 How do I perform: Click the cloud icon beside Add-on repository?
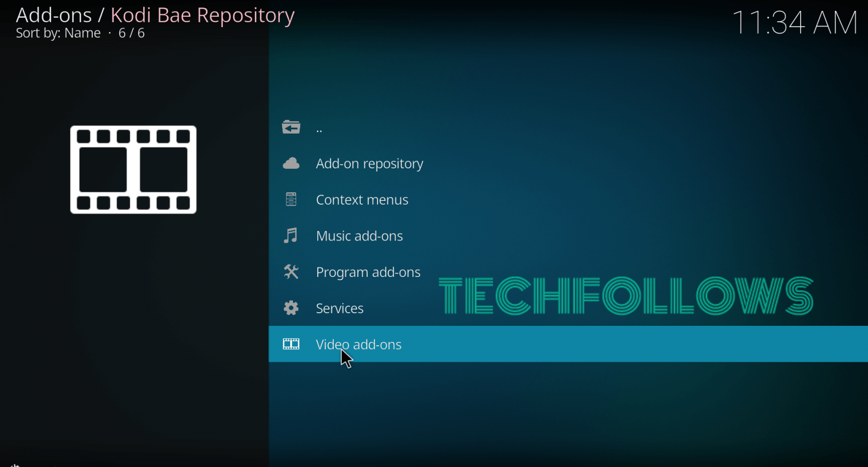click(x=291, y=163)
